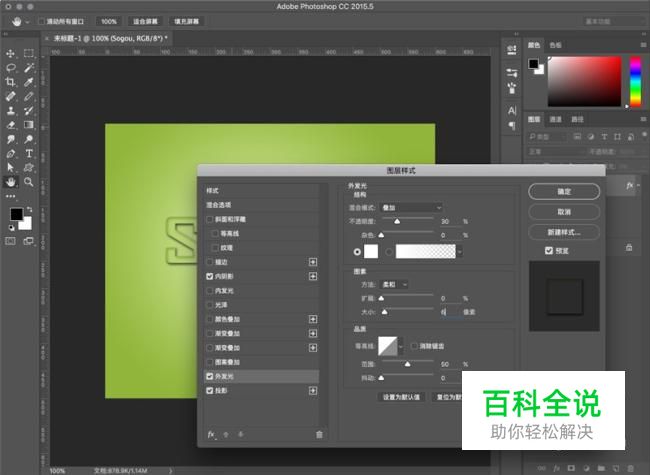
Task: Open fx menu at Layer Style bottom
Action: pos(211,434)
